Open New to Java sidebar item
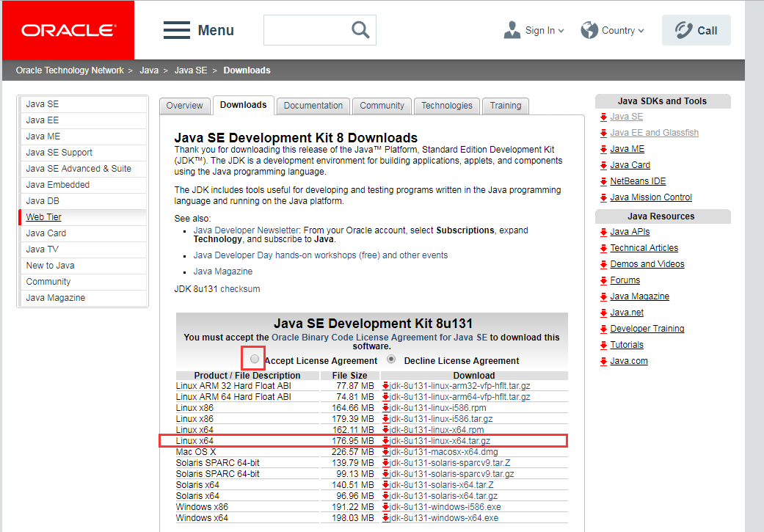The width and height of the screenshot is (764, 532). click(82, 266)
